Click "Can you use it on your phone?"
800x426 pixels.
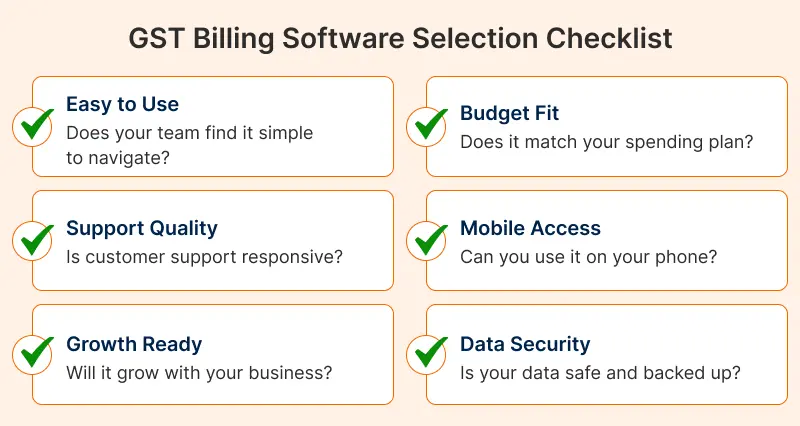[588, 257]
